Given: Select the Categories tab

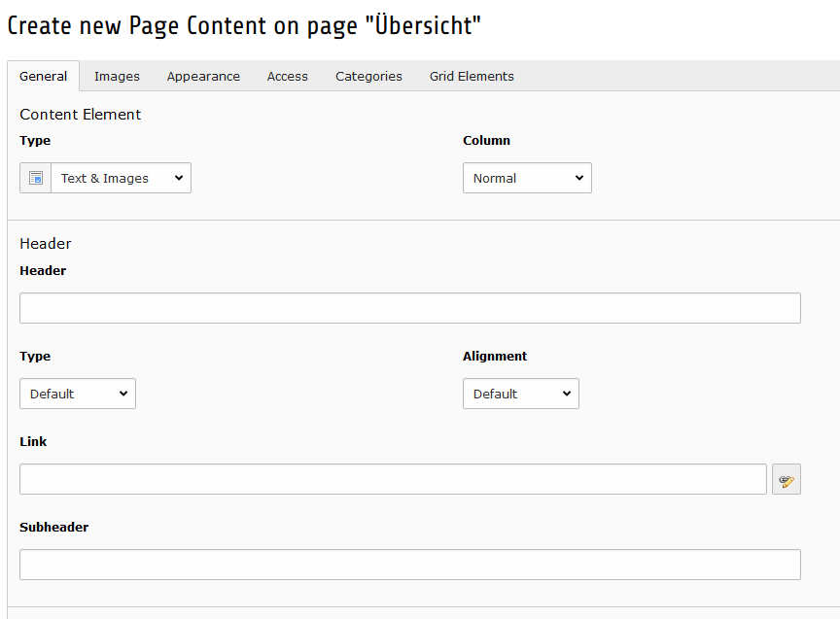Looking at the screenshot, I should click(368, 76).
